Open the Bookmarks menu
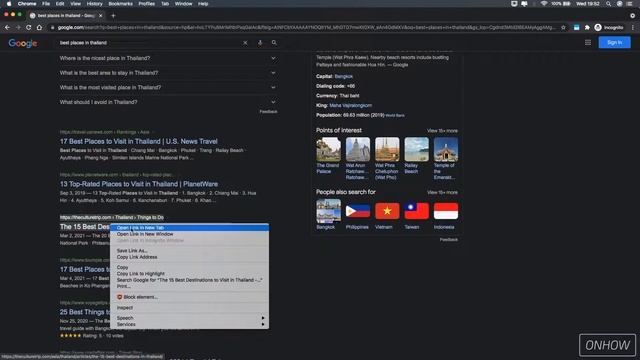This screenshot has width=640, height=360. [x=120, y=4]
